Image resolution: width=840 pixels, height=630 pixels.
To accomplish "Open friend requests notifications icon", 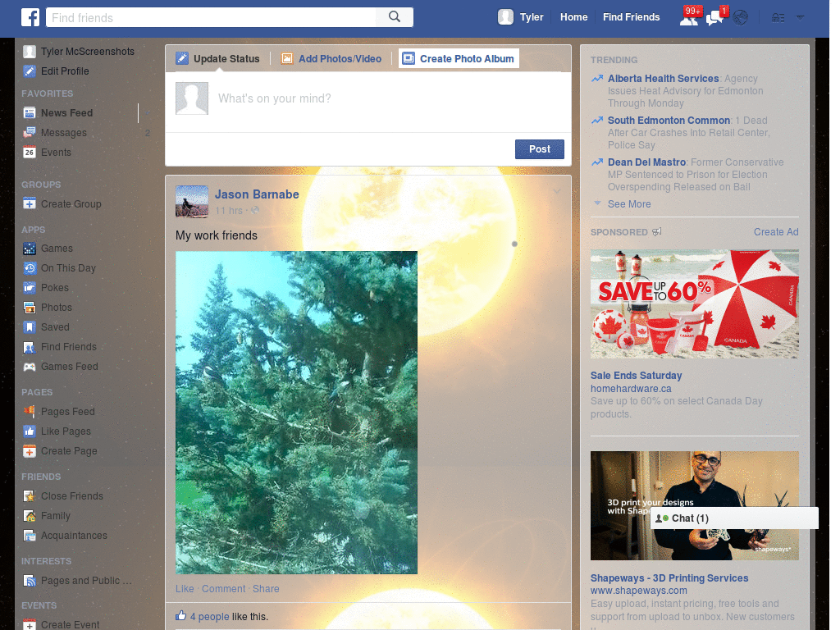I will pos(689,18).
